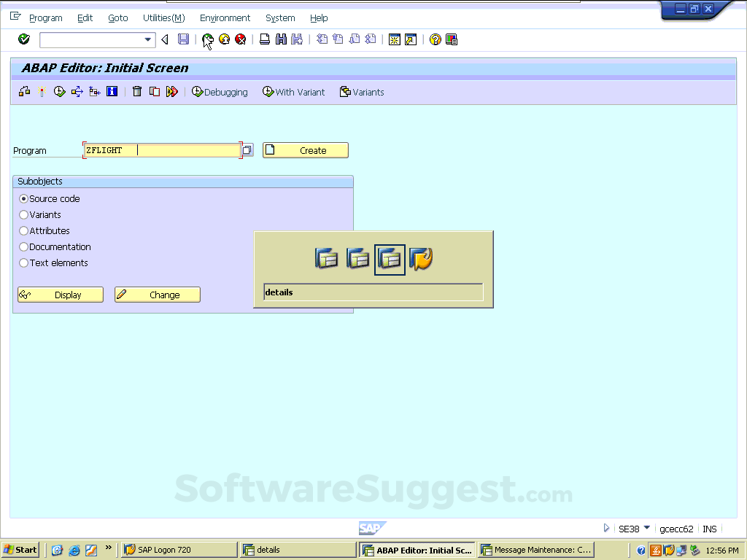Click the Next Page icon
This screenshot has height=560, width=747.
tap(355, 39)
